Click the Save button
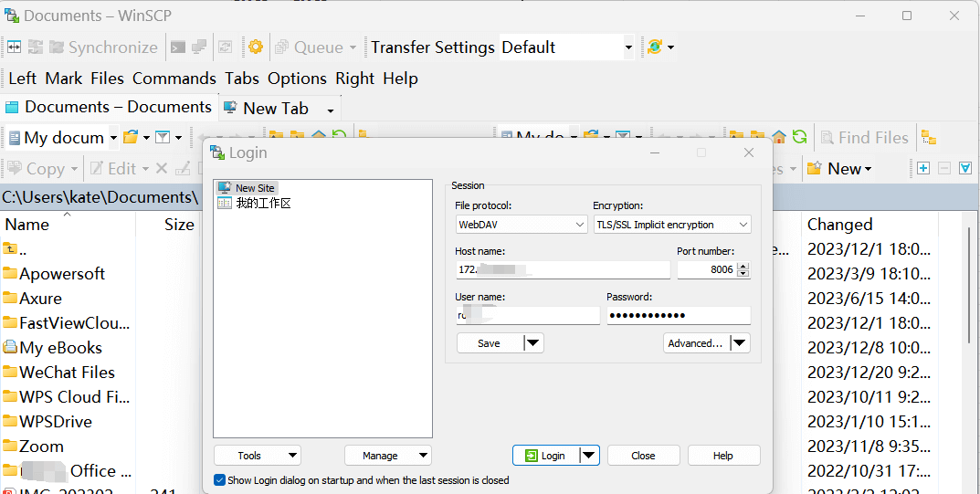 pos(490,342)
